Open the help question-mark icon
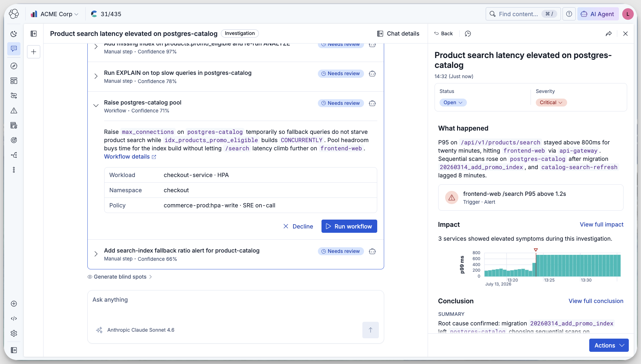This screenshot has width=641, height=364. (x=569, y=14)
